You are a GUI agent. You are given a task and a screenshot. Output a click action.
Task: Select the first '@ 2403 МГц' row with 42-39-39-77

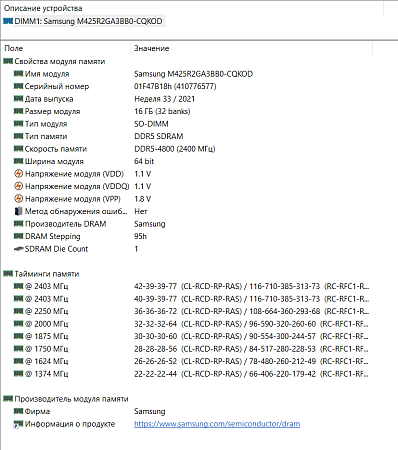pyautogui.click(x=191, y=286)
